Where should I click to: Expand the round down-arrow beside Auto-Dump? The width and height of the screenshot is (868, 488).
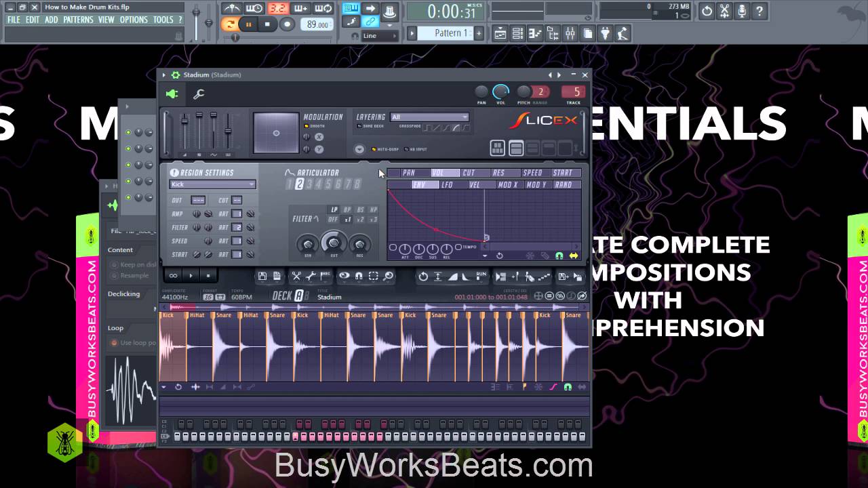(359, 149)
